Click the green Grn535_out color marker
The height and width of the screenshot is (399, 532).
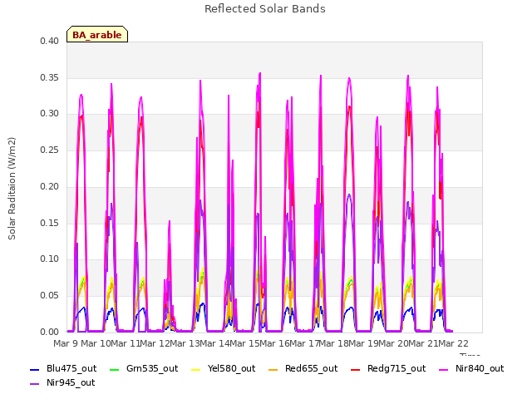(x=115, y=369)
